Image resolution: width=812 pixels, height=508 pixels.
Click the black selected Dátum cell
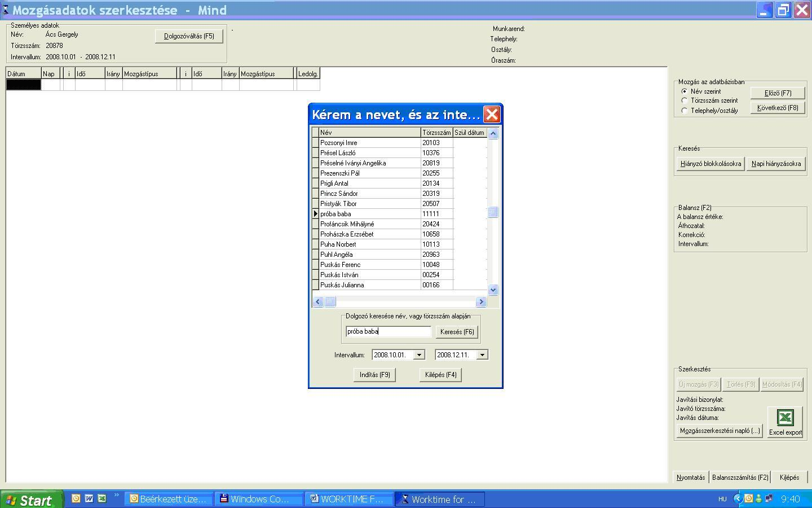pos(24,85)
